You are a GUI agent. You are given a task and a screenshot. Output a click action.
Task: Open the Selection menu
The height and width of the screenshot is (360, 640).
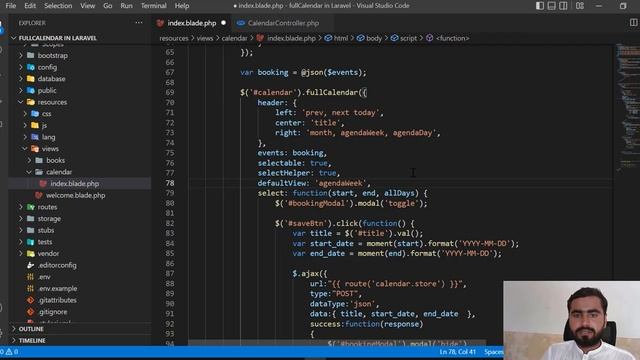(x=58, y=6)
